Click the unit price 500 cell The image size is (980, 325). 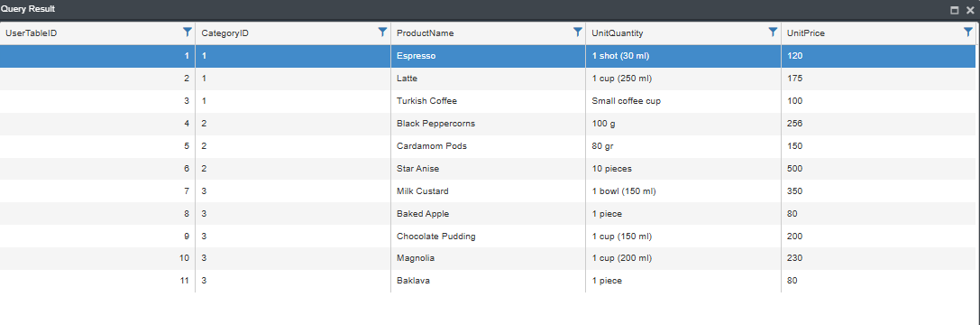pos(878,169)
